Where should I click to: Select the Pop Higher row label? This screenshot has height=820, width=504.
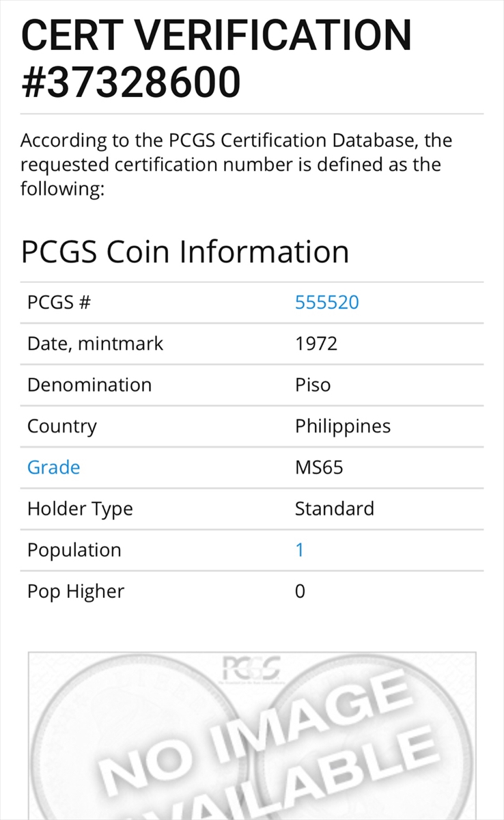click(x=76, y=591)
